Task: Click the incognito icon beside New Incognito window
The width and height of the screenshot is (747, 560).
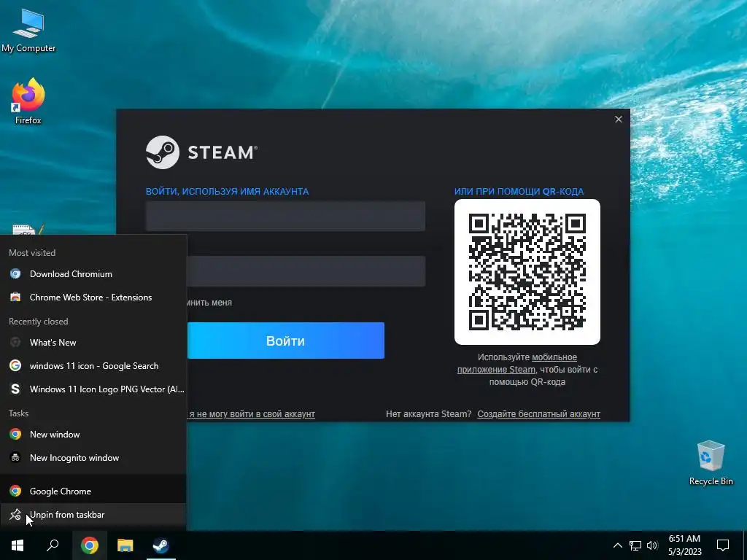Action: tap(15, 458)
